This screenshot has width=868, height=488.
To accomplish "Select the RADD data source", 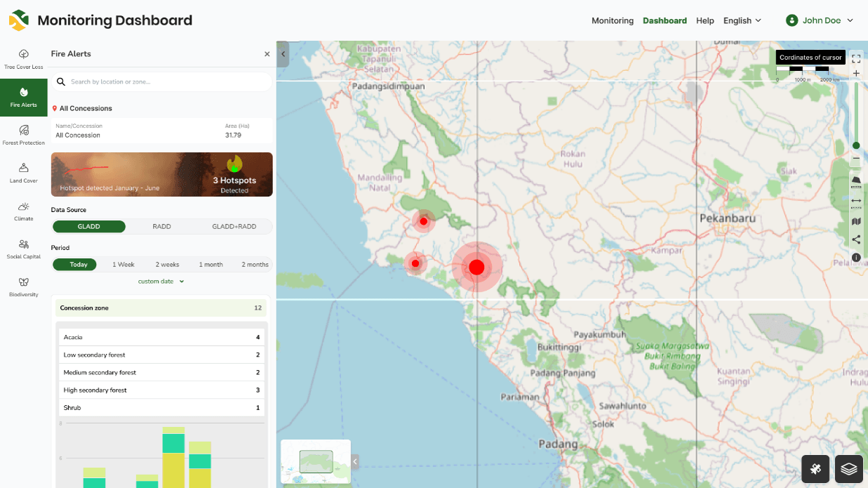I will click(162, 227).
